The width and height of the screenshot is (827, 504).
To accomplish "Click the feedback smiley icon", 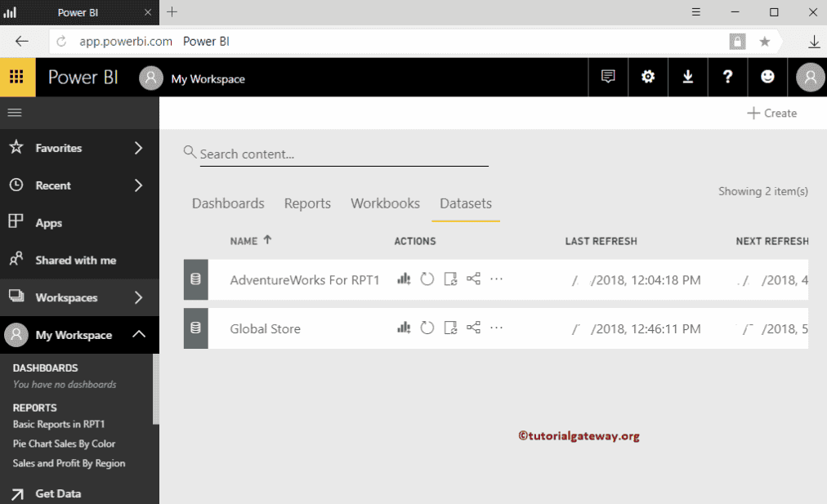I will coord(767,77).
